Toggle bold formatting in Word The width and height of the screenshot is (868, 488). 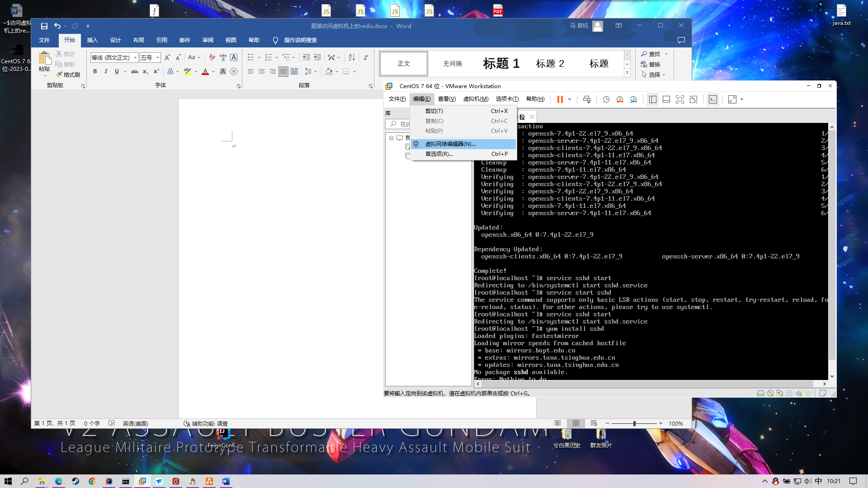[x=95, y=71]
